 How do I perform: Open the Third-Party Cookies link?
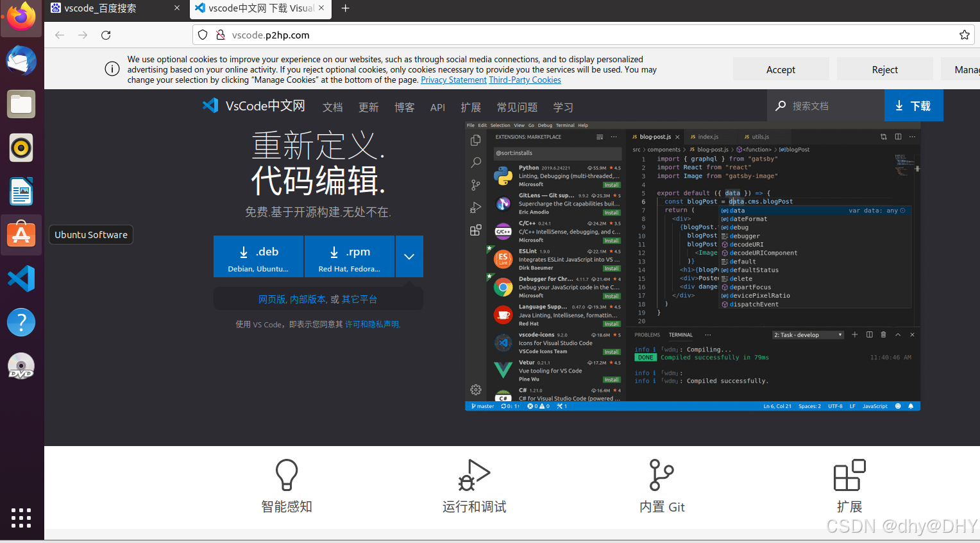coord(525,80)
